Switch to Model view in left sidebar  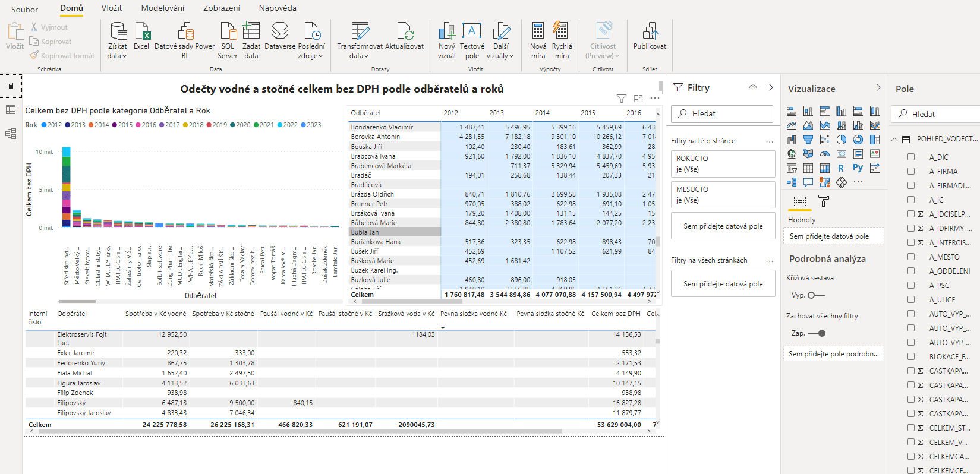(x=11, y=134)
